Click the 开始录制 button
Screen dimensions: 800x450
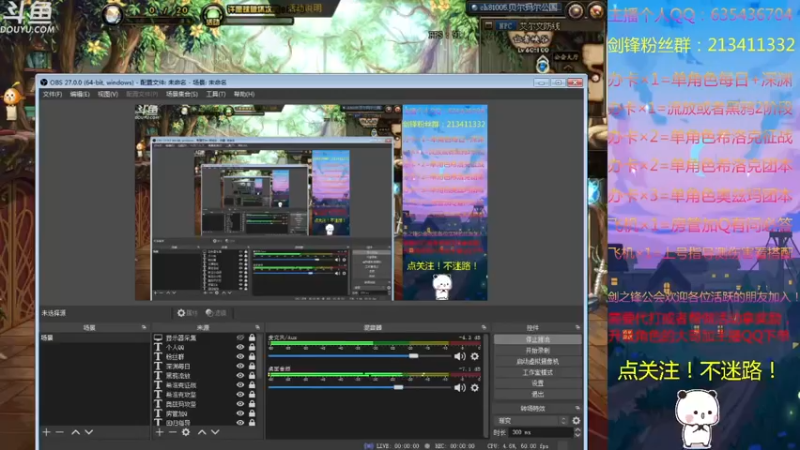(538, 351)
